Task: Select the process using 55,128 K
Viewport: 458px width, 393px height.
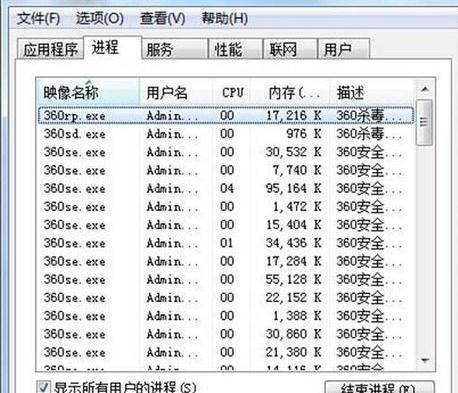Action: pyautogui.click(x=226, y=279)
